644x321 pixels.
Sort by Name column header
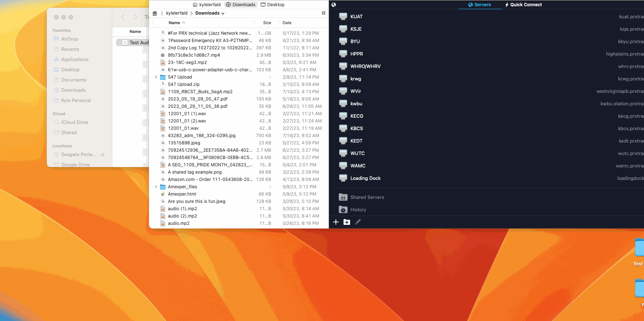(177, 23)
